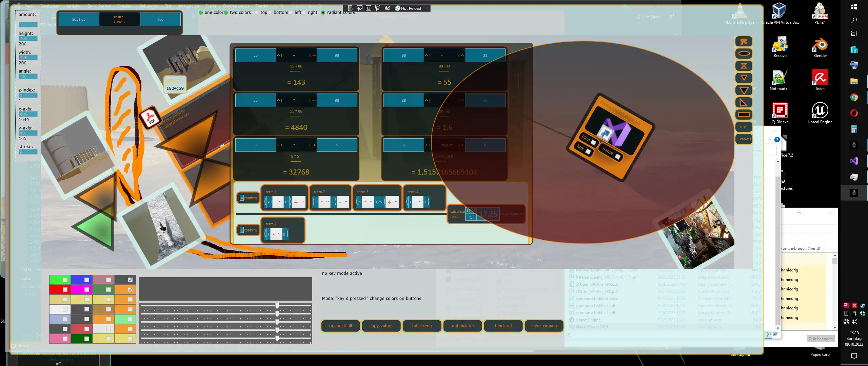Select the 'two colors' radio button
This screenshot has width=868, height=366.
pos(225,12)
